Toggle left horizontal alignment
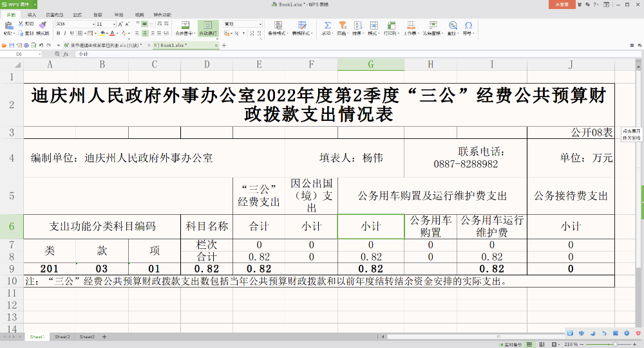Viewport: 644px width, 348px height. coord(137,33)
